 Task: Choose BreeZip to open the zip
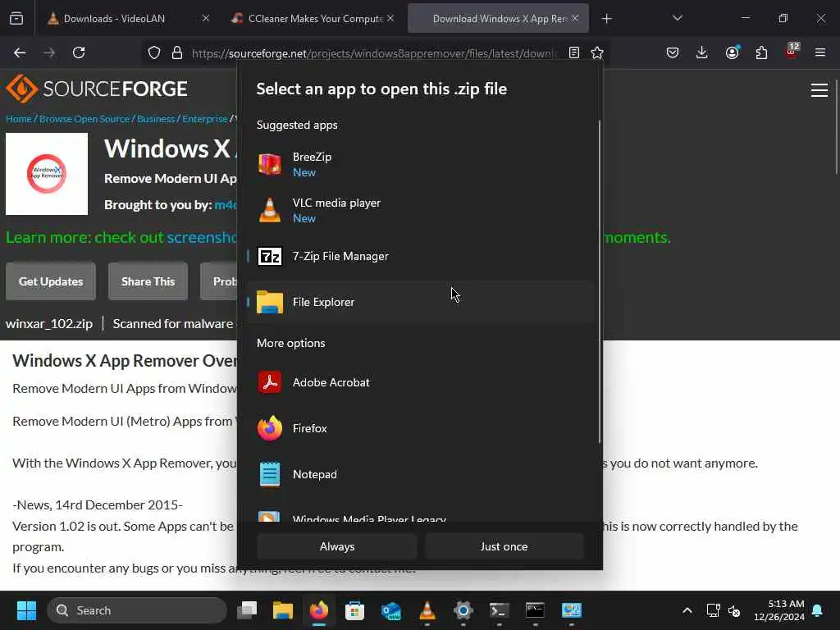pyautogui.click(x=420, y=164)
